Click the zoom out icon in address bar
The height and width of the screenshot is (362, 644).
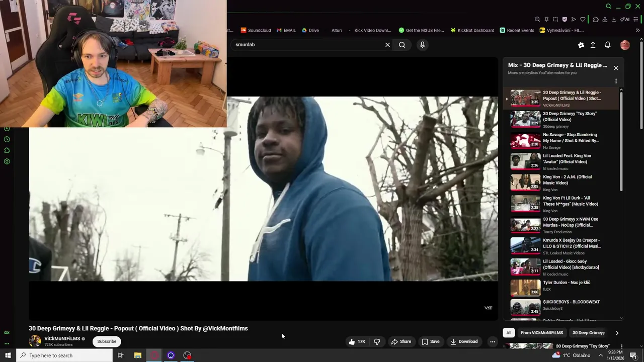click(x=537, y=19)
